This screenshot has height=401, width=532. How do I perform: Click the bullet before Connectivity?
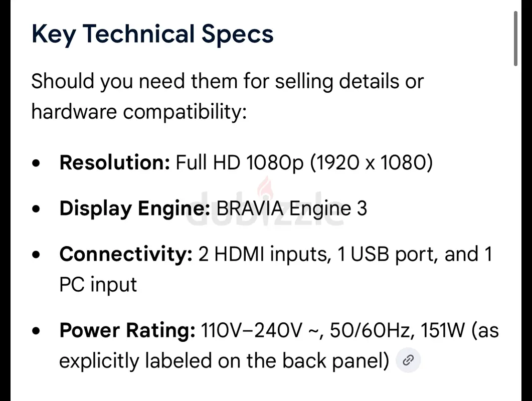coord(36,255)
